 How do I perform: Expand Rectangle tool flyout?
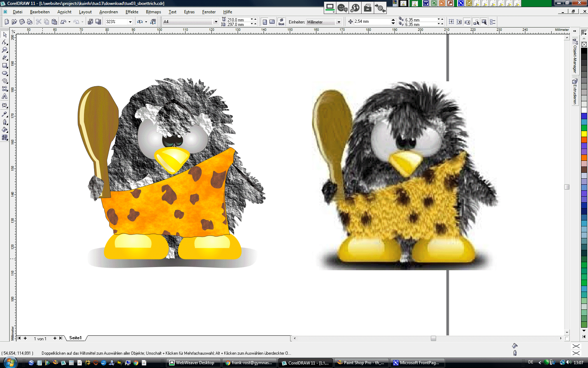coord(7,68)
